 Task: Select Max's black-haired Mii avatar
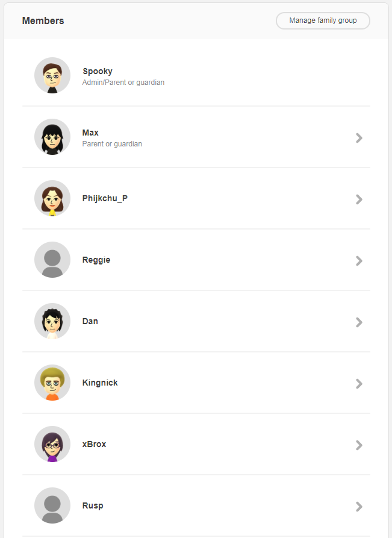click(x=52, y=137)
